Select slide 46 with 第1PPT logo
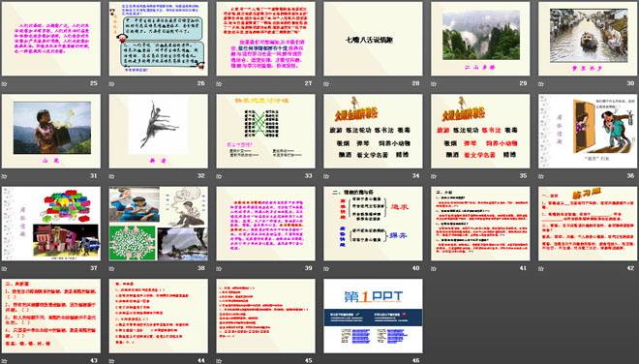Image resolution: width=639 pixels, height=364 pixels. [373, 316]
